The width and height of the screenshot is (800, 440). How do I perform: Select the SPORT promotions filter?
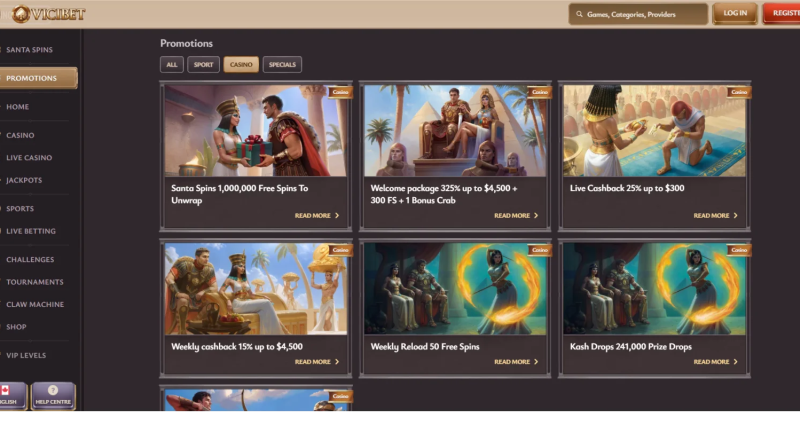pyautogui.click(x=203, y=64)
